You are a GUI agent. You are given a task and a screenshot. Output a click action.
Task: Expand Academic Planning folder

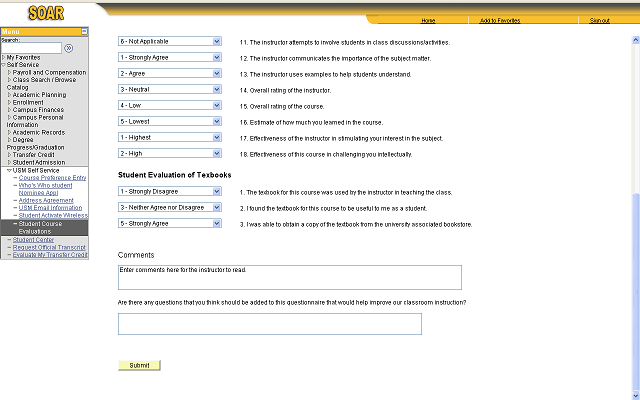(x=9, y=95)
